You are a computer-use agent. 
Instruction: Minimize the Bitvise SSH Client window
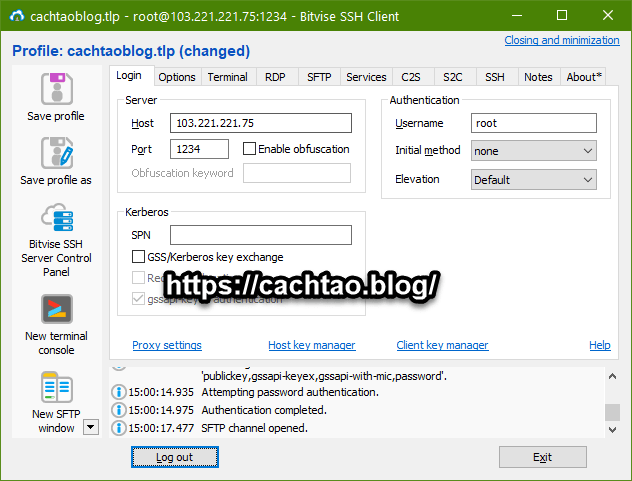click(x=517, y=15)
